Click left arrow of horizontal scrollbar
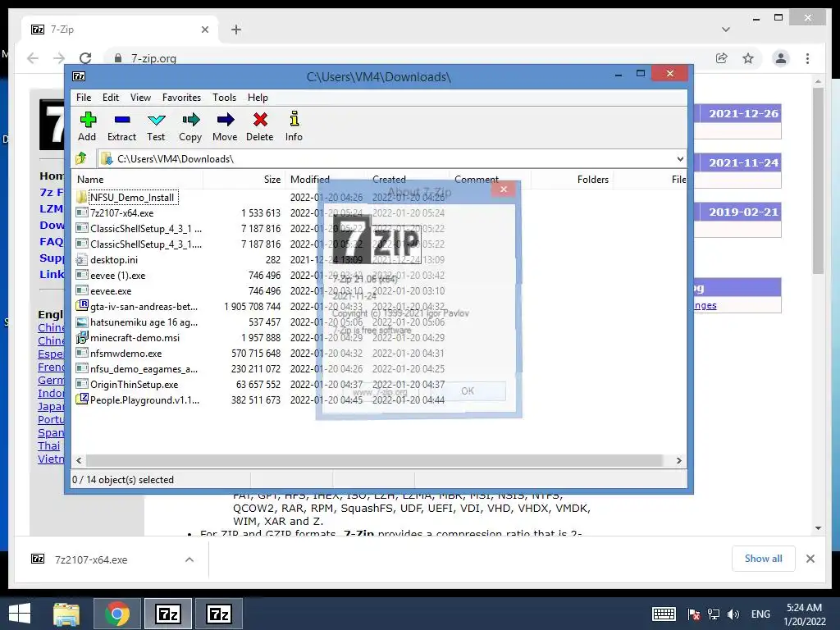840x630 pixels. tap(80, 460)
